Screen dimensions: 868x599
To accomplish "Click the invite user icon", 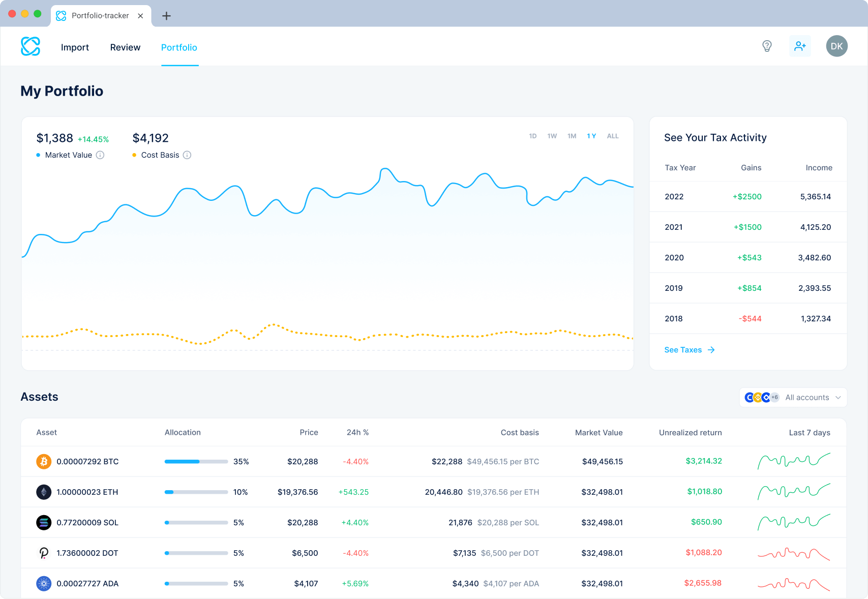I will (x=800, y=46).
